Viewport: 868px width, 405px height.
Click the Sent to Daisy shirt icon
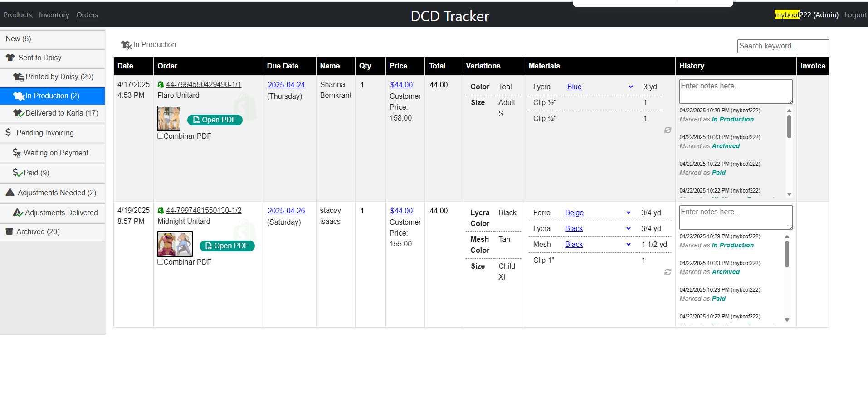pyautogui.click(x=10, y=58)
